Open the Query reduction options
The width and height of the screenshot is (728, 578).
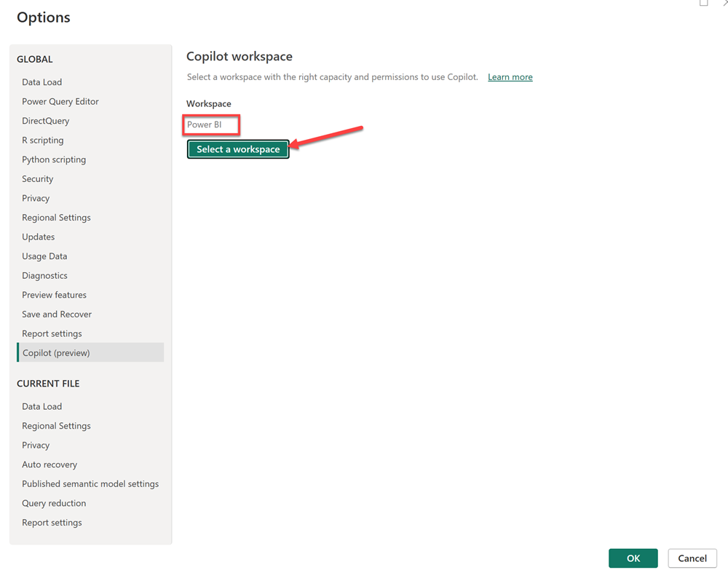[x=54, y=502]
